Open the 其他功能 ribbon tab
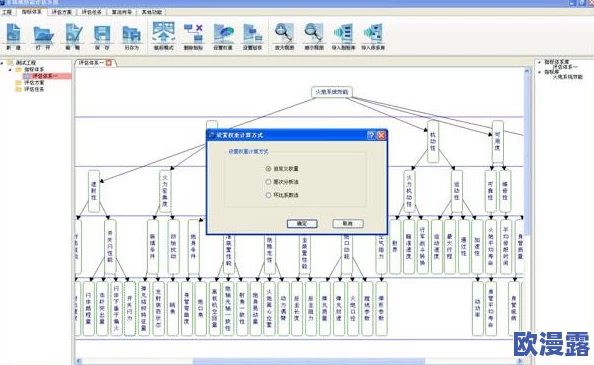Image resolution: width=594 pixels, height=365 pixels. [x=152, y=12]
